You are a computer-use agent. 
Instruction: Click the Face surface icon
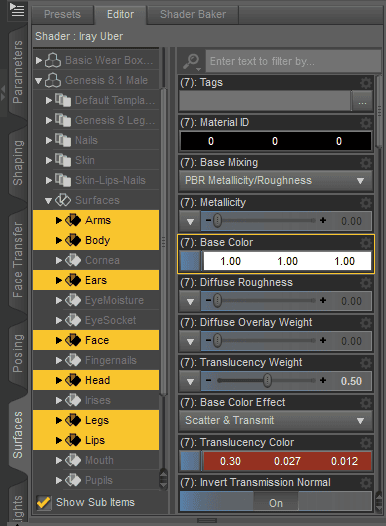73,340
